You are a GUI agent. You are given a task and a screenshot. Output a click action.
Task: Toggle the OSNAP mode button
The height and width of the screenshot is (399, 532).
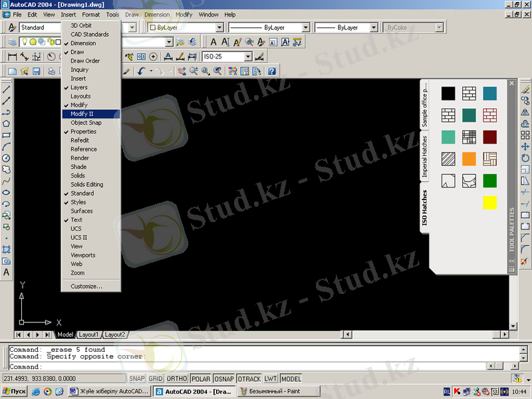[x=223, y=378]
